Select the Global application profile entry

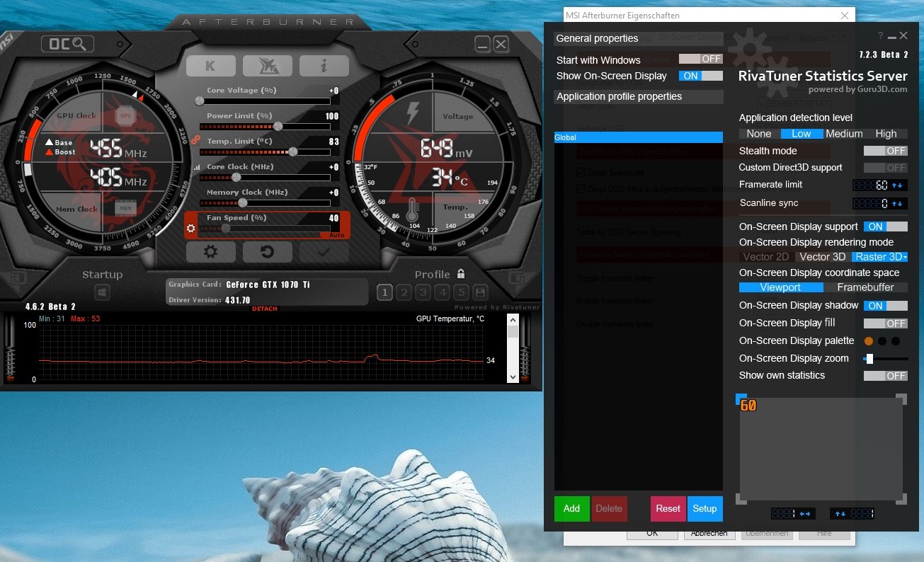click(x=638, y=137)
